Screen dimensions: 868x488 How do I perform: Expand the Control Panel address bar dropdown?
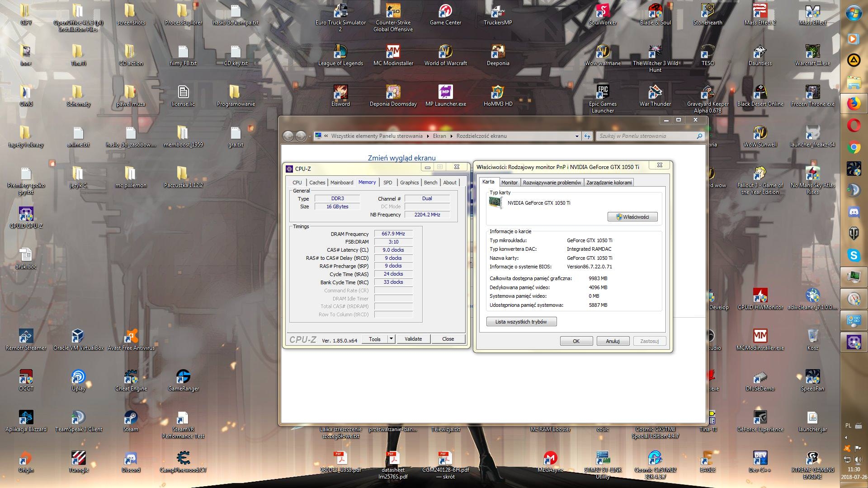click(577, 136)
